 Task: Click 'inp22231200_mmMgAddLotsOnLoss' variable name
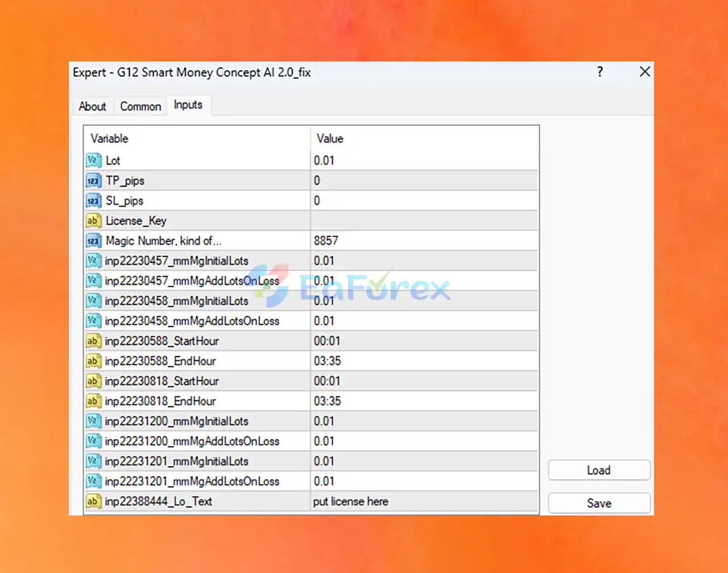[x=192, y=441]
